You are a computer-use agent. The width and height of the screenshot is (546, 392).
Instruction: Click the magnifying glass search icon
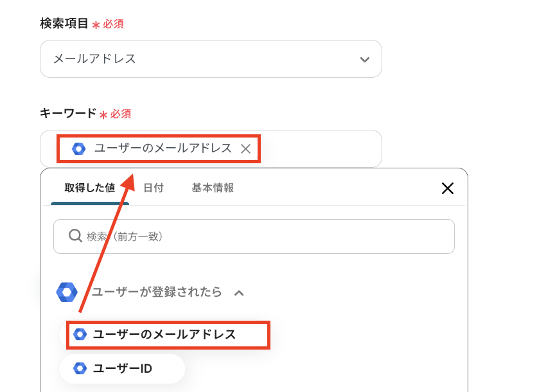75,236
